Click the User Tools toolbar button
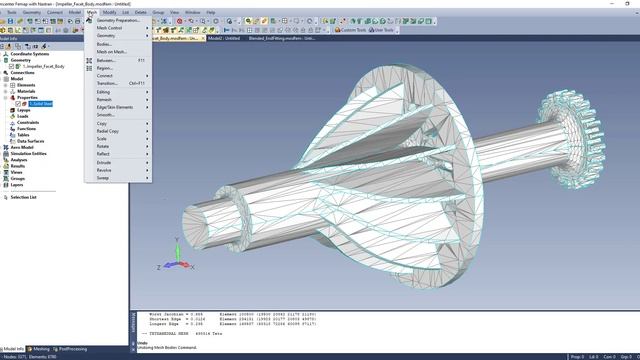Image resolution: width=640 pixels, height=360 pixels. coord(381,30)
